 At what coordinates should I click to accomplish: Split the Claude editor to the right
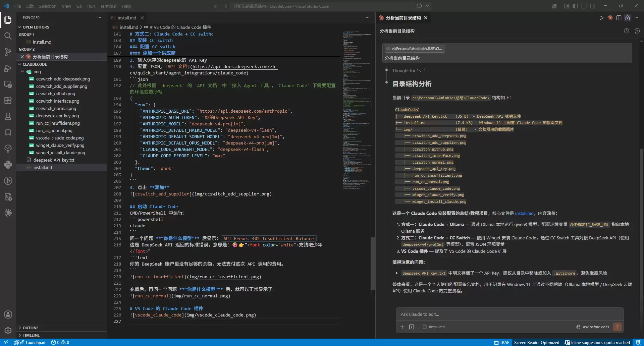click(x=619, y=18)
